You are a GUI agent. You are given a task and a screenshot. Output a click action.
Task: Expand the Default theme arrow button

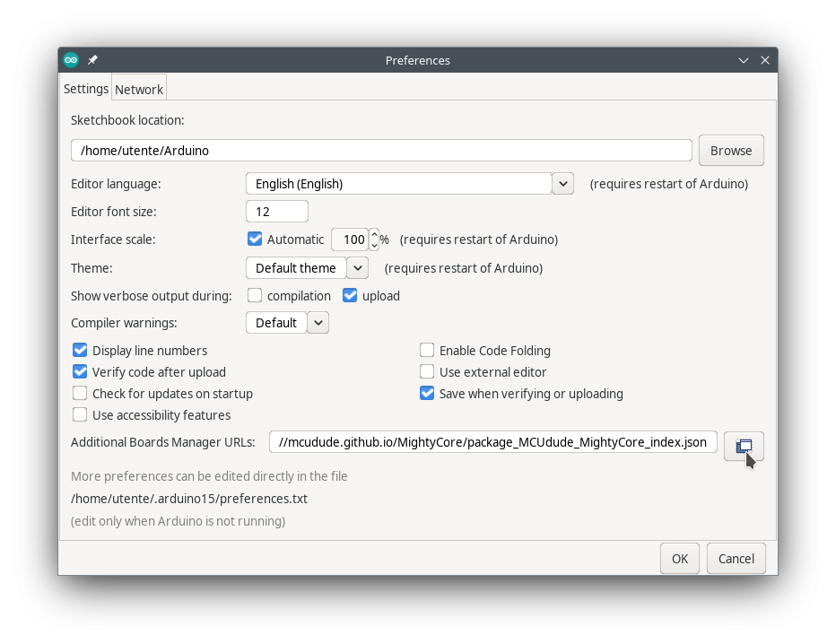pyautogui.click(x=358, y=267)
